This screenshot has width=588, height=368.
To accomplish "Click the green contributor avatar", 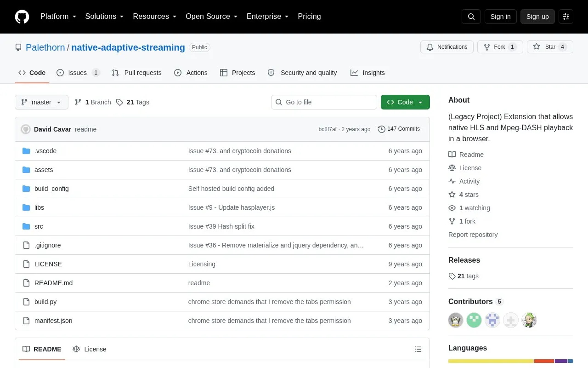I will point(474,320).
